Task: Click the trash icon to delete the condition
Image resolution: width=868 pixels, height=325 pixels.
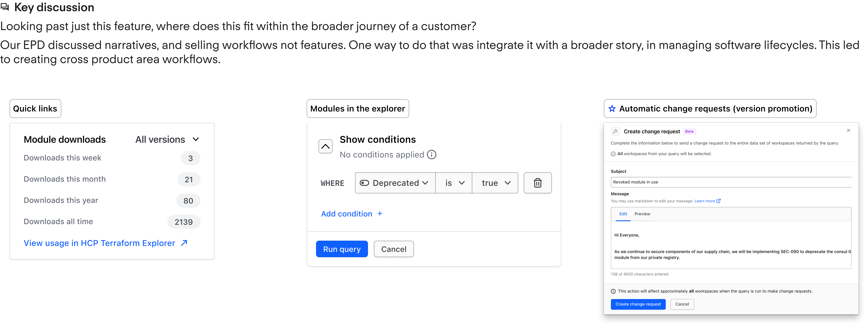Action: [x=537, y=183]
